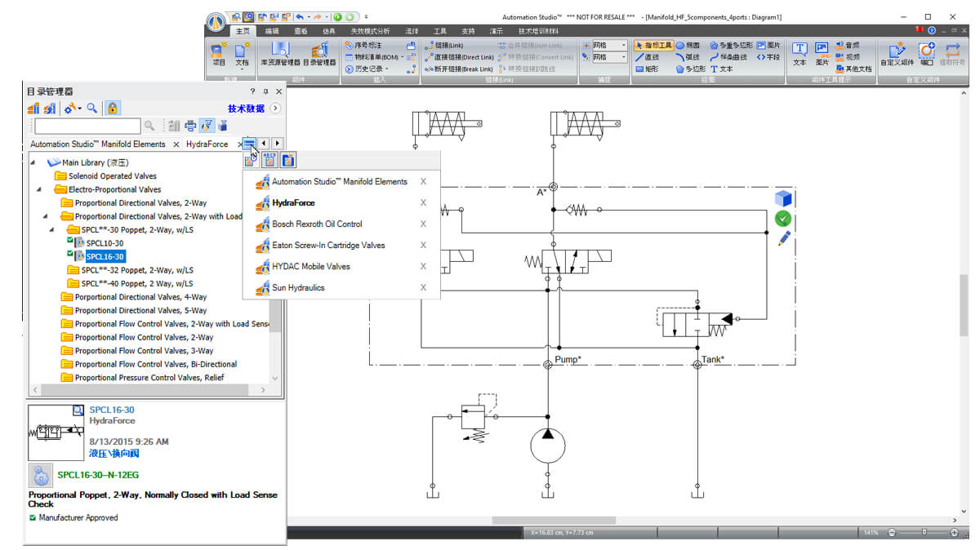Click the 音频 audio item
The height and width of the screenshot is (550, 980).
[x=847, y=46]
